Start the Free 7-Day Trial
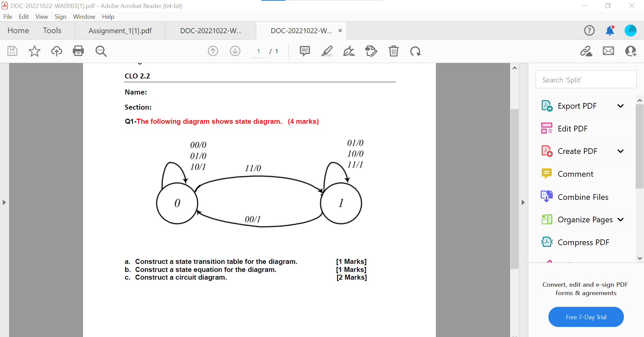The width and height of the screenshot is (644, 337). click(x=586, y=317)
